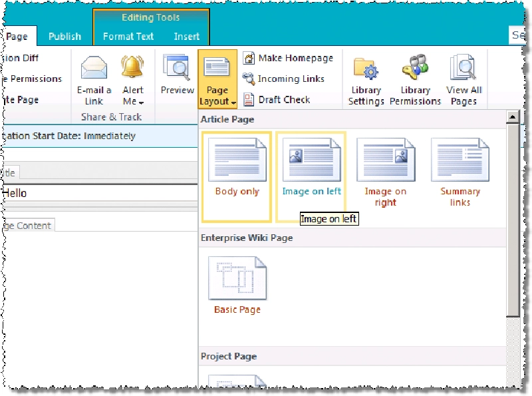Choose the Body only layout thumbnail
This screenshot has width=532, height=396.
(x=237, y=160)
